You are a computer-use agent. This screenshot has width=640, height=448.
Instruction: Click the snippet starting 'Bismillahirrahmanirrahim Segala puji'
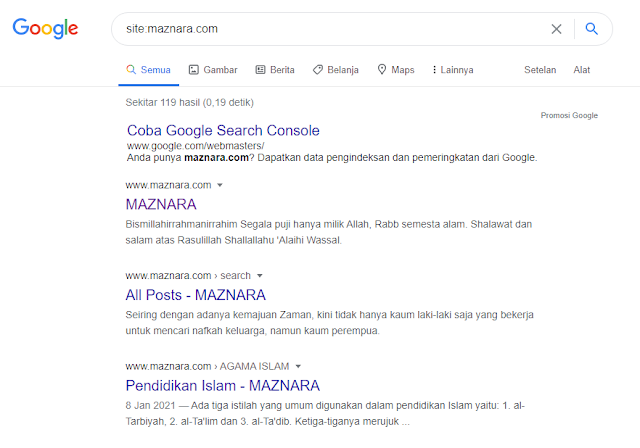coord(329,232)
